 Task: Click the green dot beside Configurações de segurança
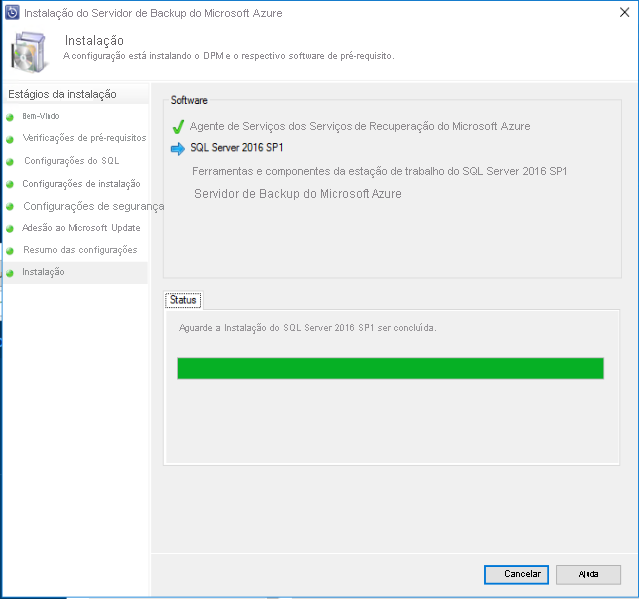click(x=10, y=207)
